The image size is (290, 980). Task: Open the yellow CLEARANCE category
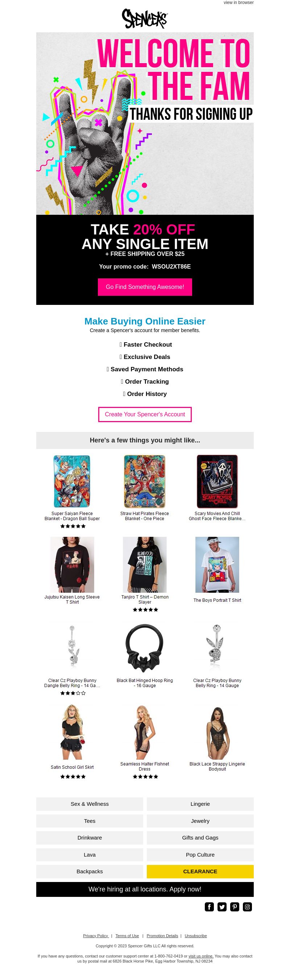tap(200, 871)
